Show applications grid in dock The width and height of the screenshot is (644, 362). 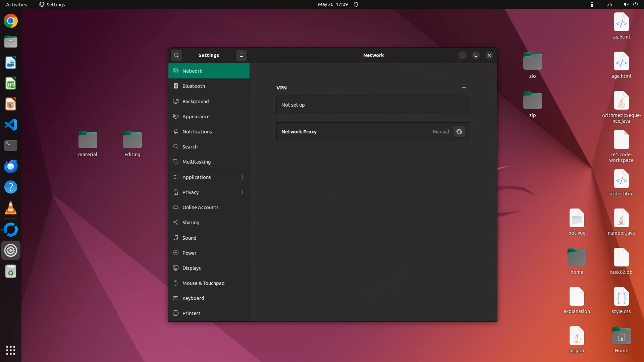coord(11,350)
